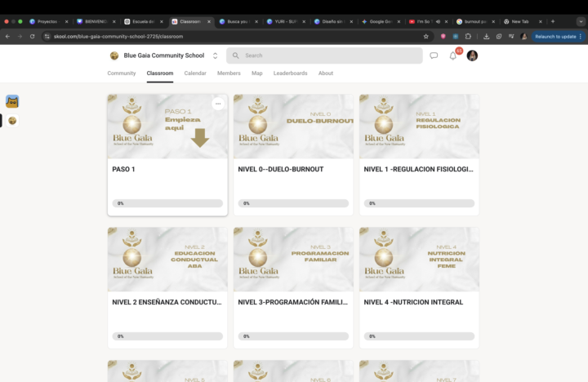588x382 pixels.
Task: Open the About tab
Action: [x=326, y=73]
